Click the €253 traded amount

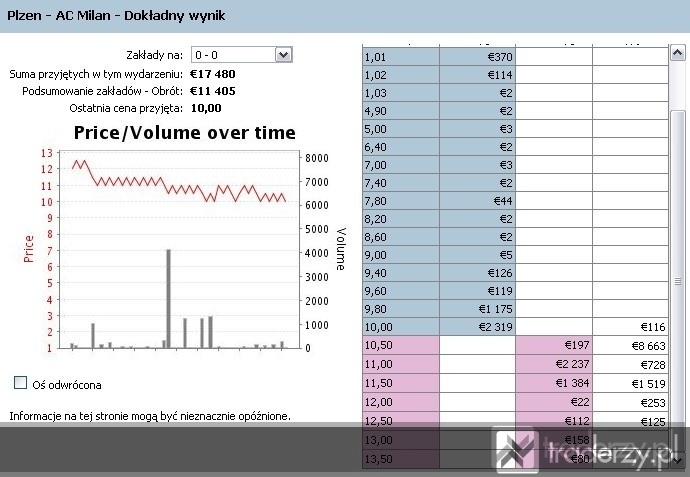pyautogui.click(x=631, y=403)
